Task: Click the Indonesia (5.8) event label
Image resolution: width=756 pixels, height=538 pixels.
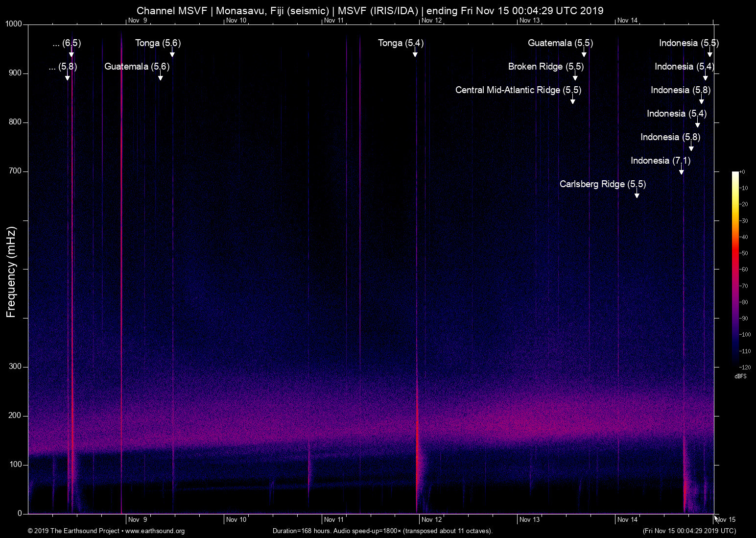Action: pyautogui.click(x=681, y=90)
